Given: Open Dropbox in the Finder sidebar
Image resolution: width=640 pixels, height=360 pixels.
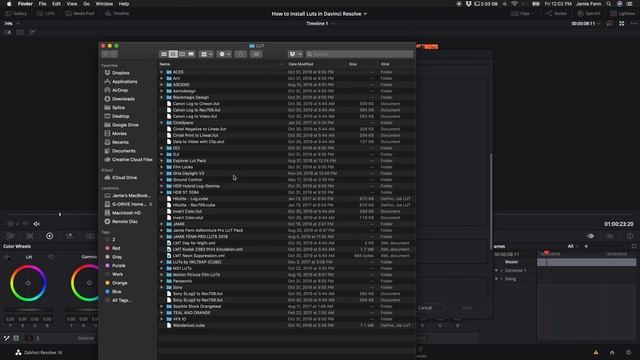Looking at the screenshot, I should pos(120,73).
